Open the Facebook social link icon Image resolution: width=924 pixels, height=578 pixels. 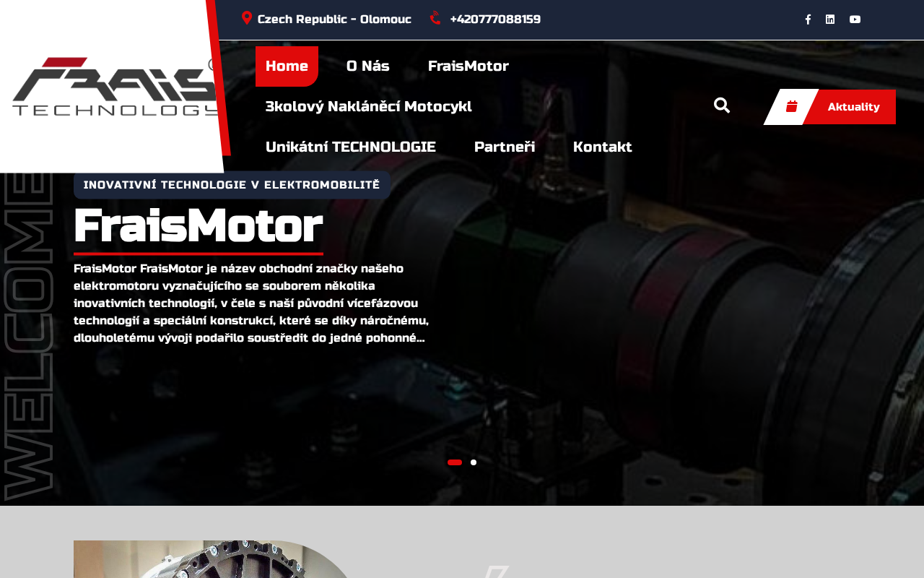pos(808,20)
